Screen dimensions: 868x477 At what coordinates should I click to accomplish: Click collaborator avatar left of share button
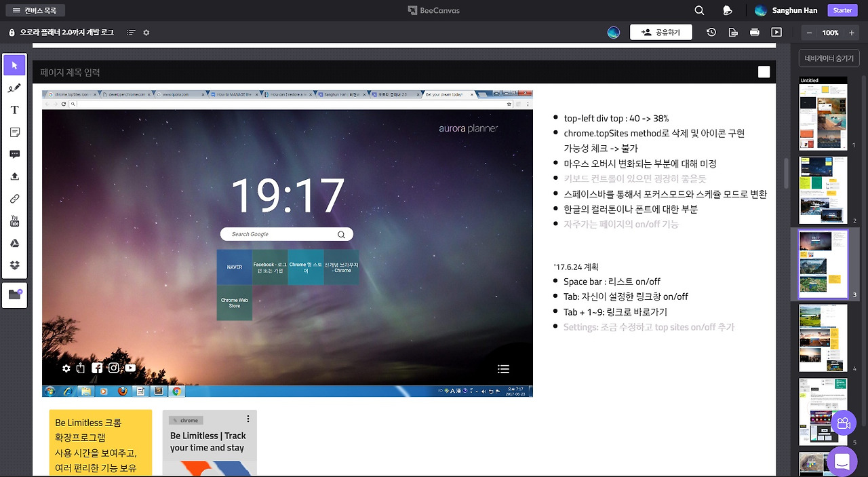pos(614,32)
